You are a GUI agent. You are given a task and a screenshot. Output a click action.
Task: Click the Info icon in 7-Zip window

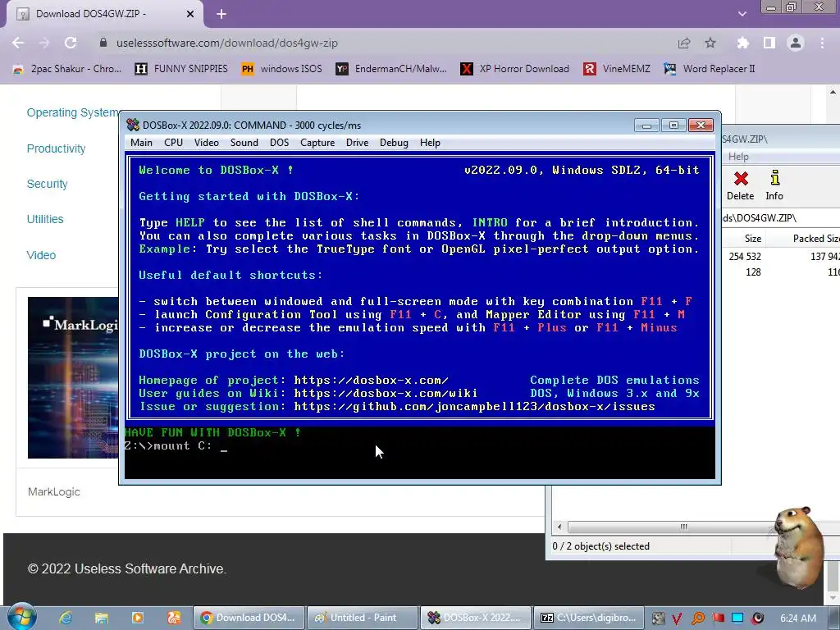coord(774,185)
